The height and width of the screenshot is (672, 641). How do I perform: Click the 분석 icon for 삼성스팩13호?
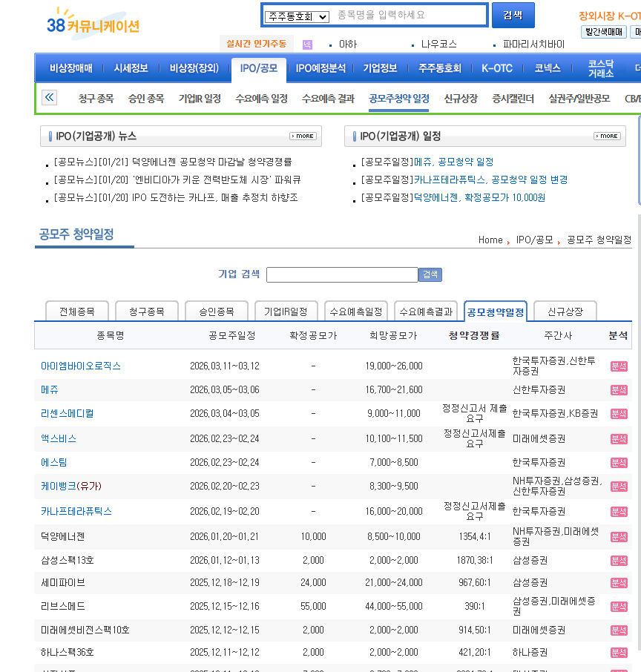[x=619, y=561]
